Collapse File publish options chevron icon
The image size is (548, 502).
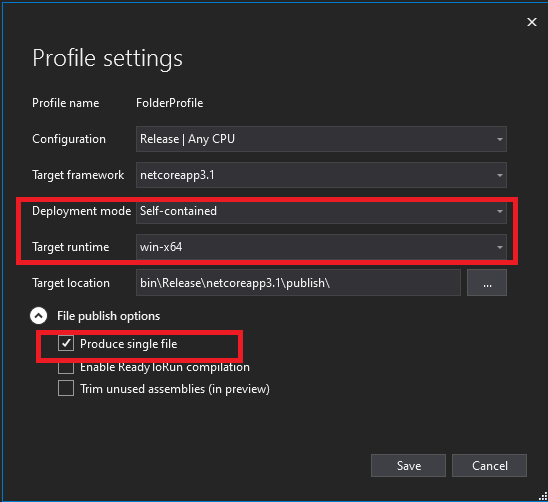pos(38,316)
